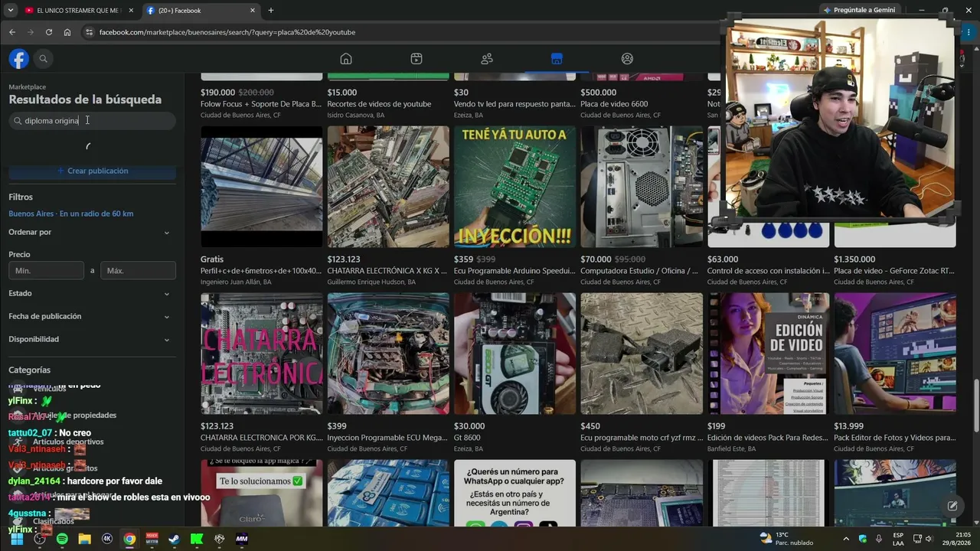Open the Ecu Programable Arduino Speeduino listing image
Image resolution: width=980 pixels, height=551 pixels.
(x=514, y=187)
